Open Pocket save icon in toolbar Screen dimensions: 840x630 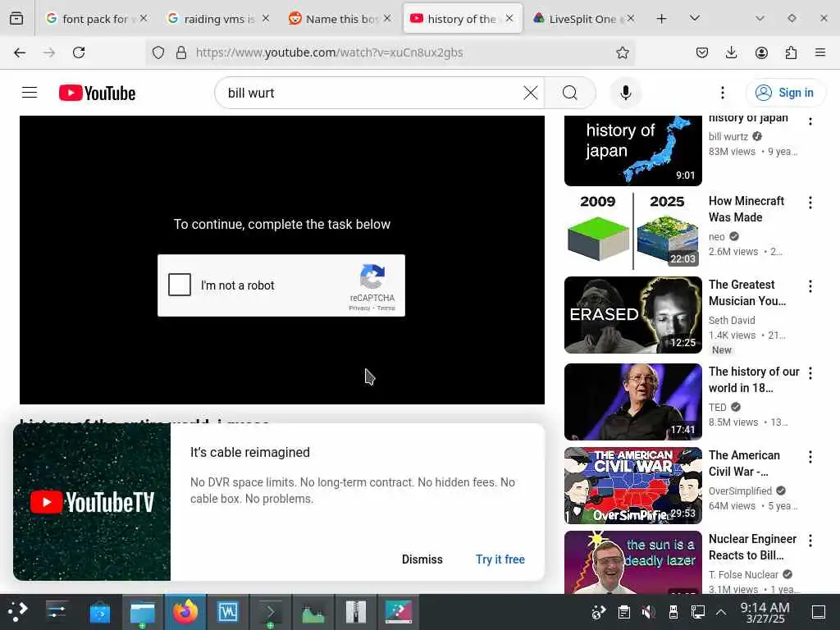(x=702, y=52)
